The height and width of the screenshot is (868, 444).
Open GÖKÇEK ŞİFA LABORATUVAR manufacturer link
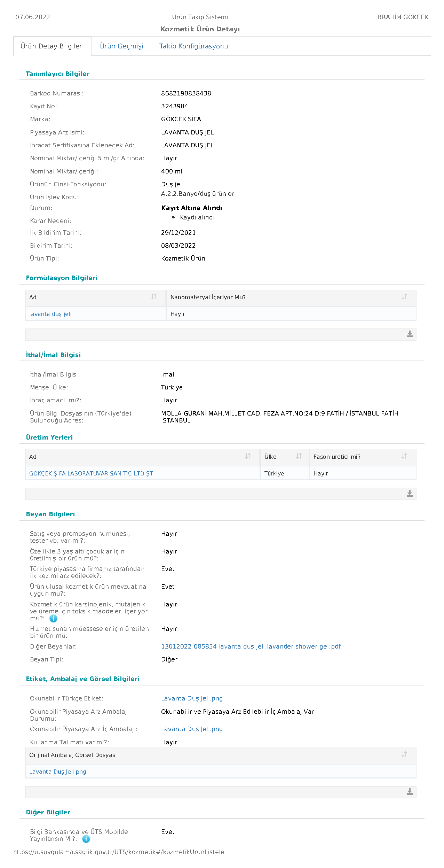[92, 473]
